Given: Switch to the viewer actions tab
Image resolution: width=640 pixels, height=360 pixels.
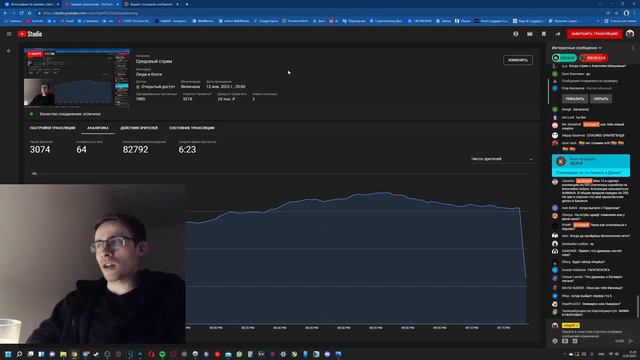Looking at the screenshot, I should click(139, 128).
